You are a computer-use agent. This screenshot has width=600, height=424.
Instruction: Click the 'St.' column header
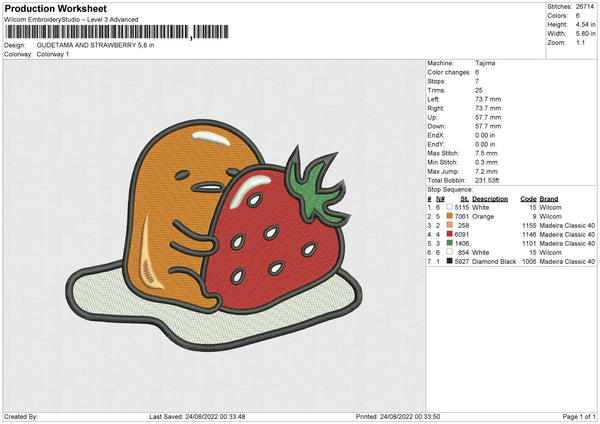(x=465, y=199)
